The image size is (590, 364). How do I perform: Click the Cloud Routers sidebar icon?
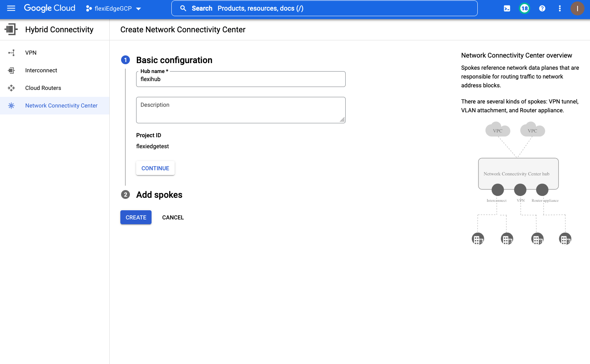click(11, 88)
